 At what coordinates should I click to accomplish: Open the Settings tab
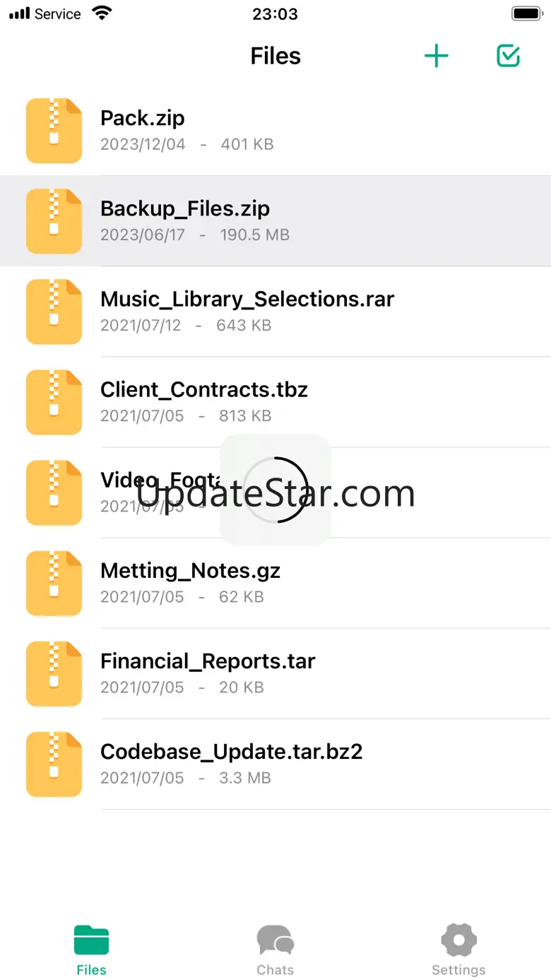point(459,950)
